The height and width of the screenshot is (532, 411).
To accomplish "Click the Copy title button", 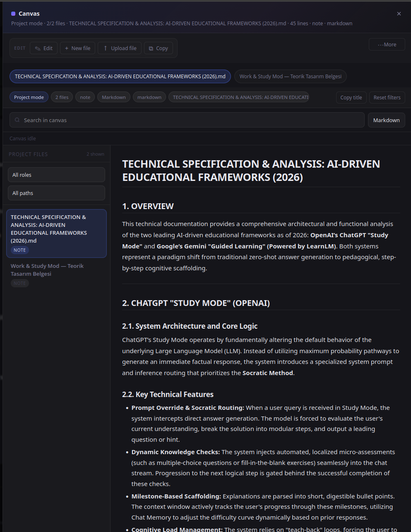I will [351, 97].
